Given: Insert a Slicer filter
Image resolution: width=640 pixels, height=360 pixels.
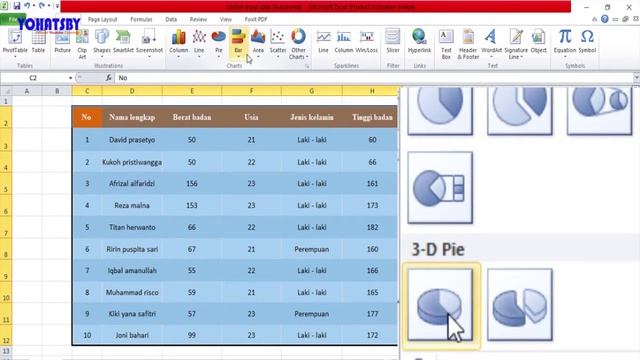Looking at the screenshot, I should coord(393,42).
